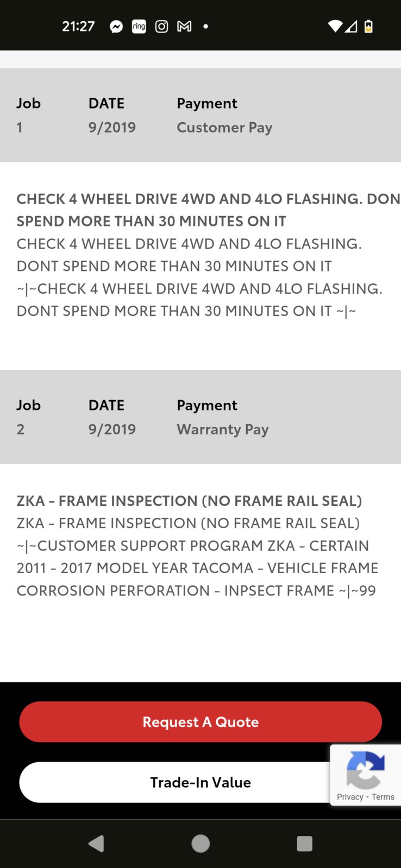The width and height of the screenshot is (401, 868).
Task: Tap the Ring notification icon
Action: [x=139, y=26]
